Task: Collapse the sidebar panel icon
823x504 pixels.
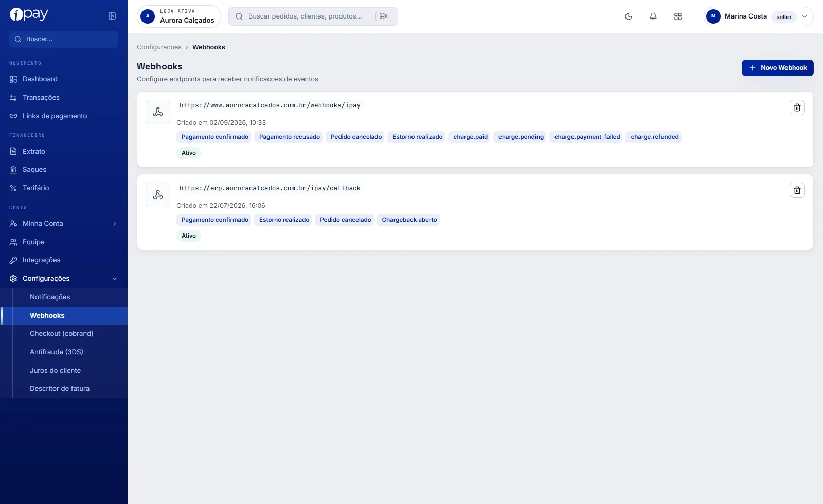Action: click(x=112, y=16)
